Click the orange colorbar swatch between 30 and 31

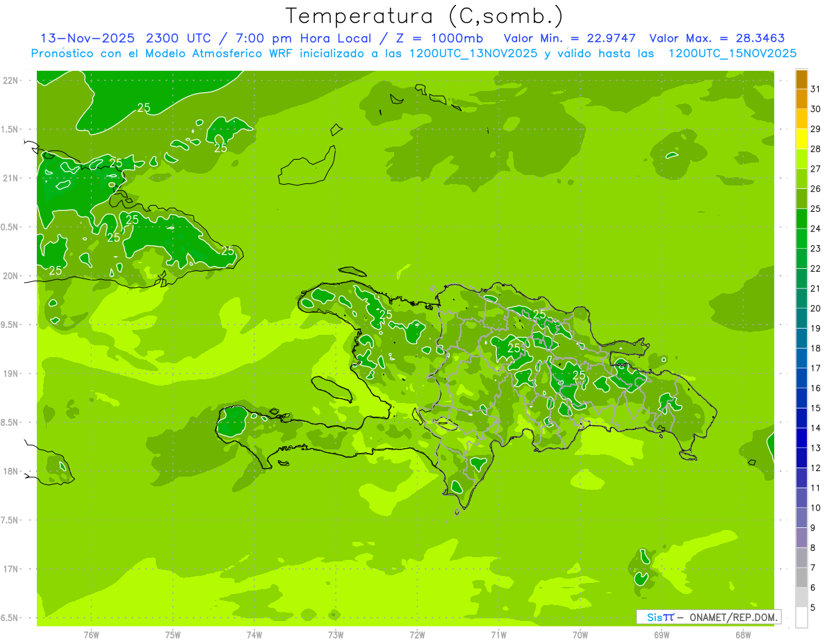click(x=801, y=99)
